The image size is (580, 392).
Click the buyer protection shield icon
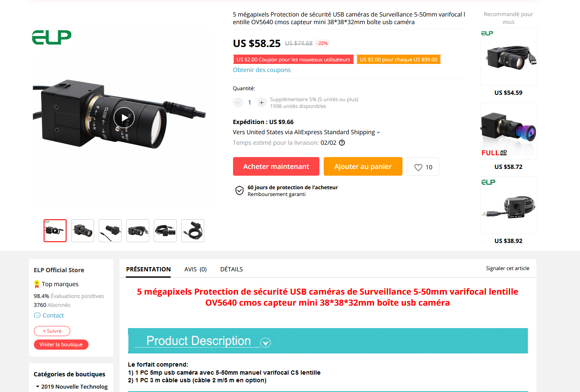(x=239, y=190)
